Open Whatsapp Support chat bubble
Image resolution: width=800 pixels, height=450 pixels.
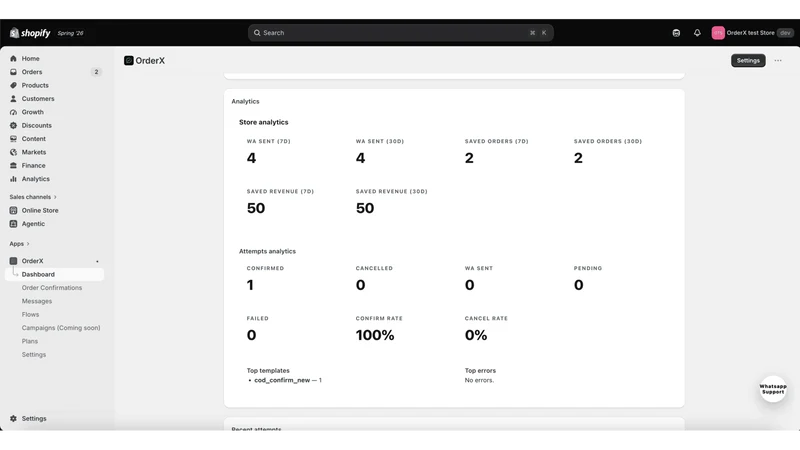pyautogui.click(x=773, y=389)
